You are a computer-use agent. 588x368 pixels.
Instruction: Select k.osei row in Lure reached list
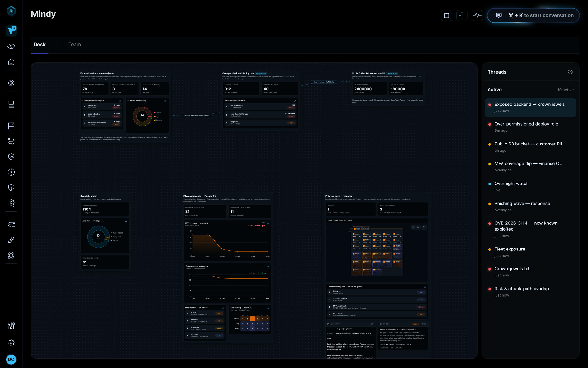[205, 313]
